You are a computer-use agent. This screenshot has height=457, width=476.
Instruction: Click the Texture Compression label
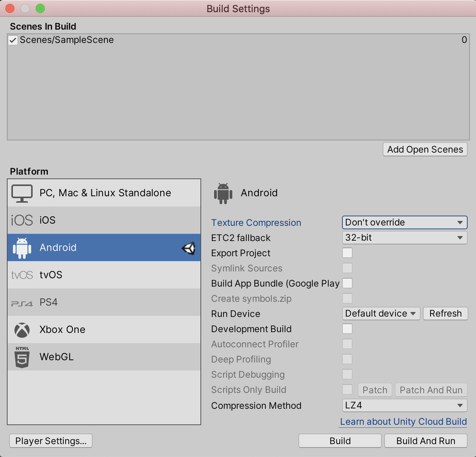pos(256,223)
